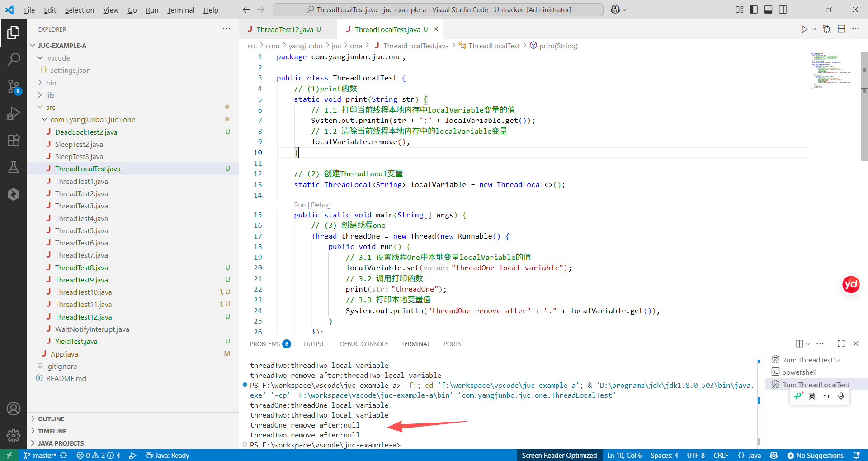Click the Run CodeLens above main
The image size is (868, 461).
300,205
